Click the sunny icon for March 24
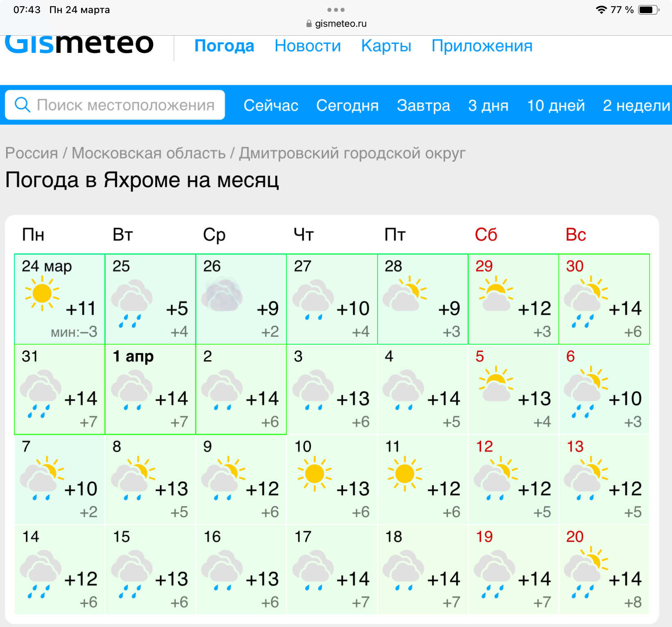This screenshot has width=672, height=627. [x=42, y=293]
